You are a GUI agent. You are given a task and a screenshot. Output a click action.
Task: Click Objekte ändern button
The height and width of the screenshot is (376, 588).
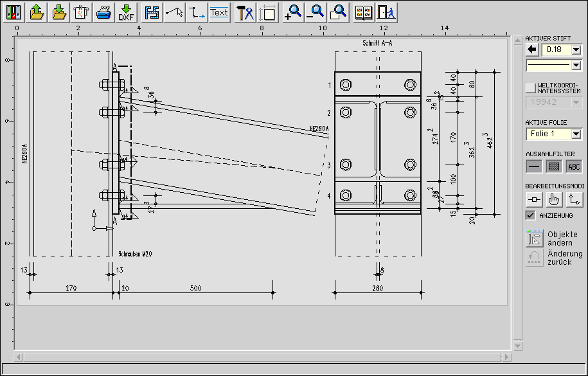(x=535, y=238)
